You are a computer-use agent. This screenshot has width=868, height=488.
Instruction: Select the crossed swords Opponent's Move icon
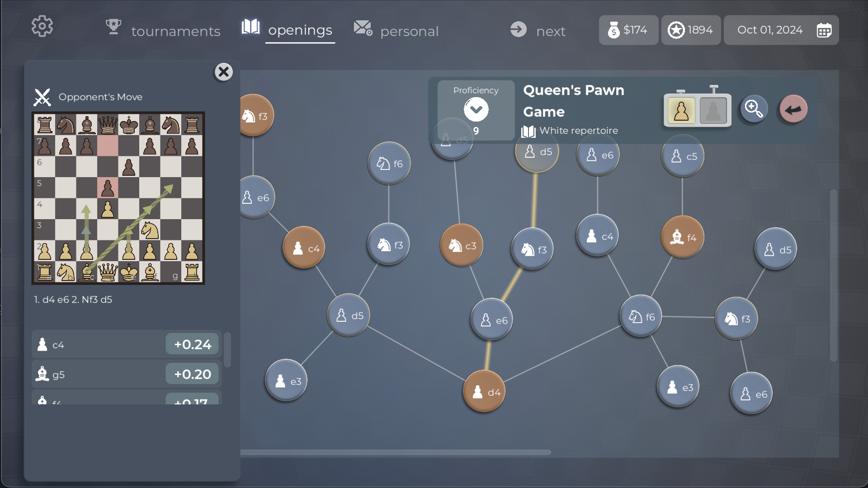(42, 96)
